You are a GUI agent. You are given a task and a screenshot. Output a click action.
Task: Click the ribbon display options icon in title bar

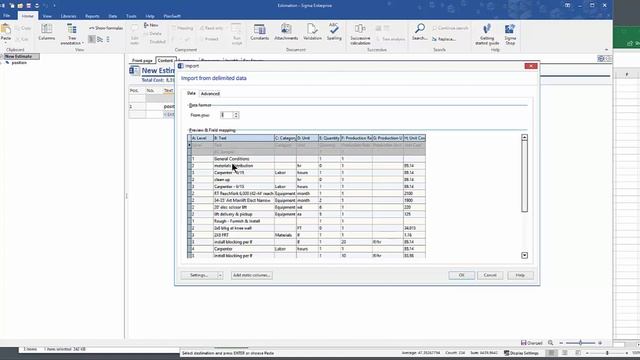[567, 5]
